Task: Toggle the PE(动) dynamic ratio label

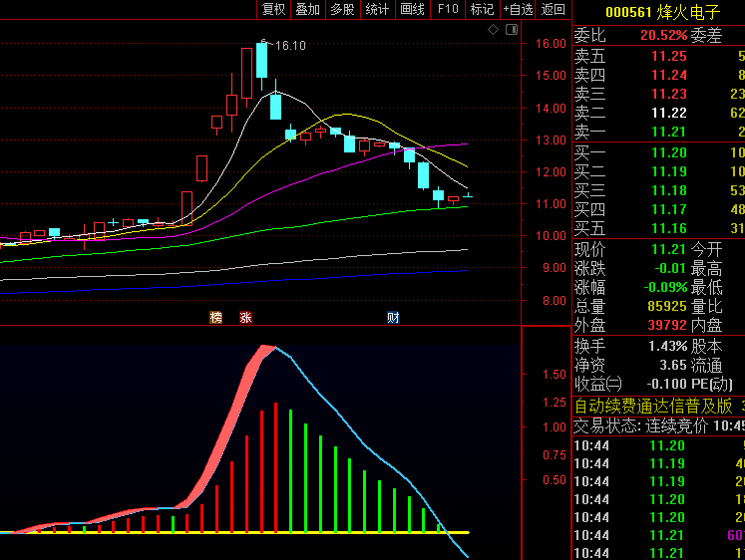Action: [712, 384]
